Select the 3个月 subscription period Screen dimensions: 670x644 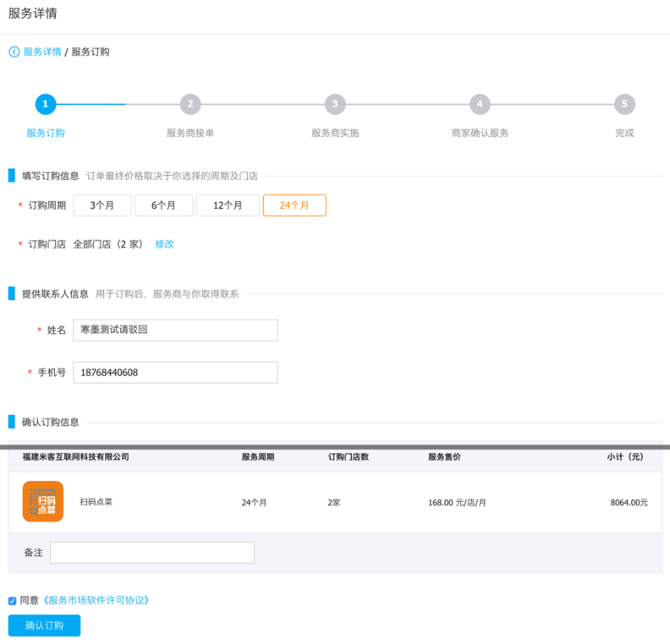[x=102, y=206]
